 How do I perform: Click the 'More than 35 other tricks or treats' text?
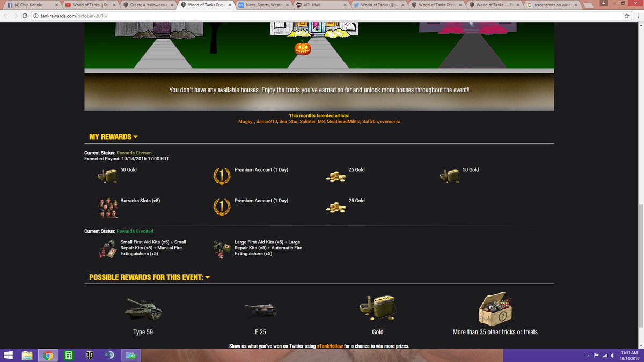(x=495, y=332)
